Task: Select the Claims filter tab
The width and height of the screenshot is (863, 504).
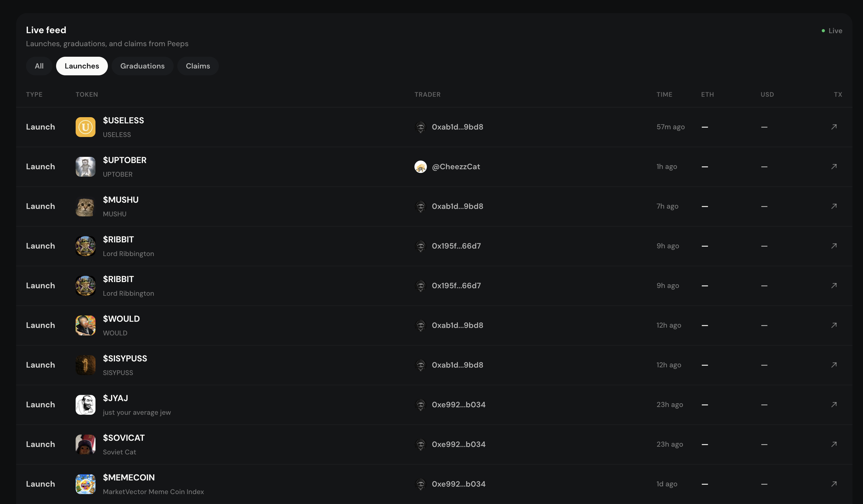Action: click(198, 66)
